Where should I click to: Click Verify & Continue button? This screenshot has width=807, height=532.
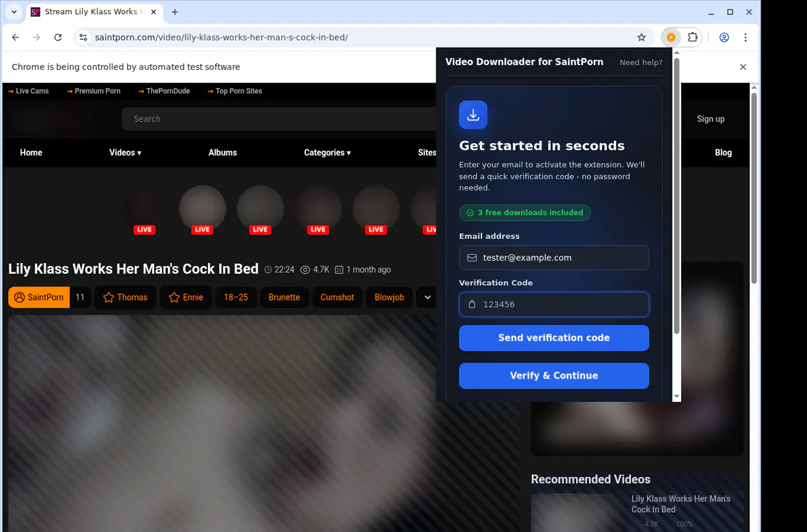click(x=554, y=376)
